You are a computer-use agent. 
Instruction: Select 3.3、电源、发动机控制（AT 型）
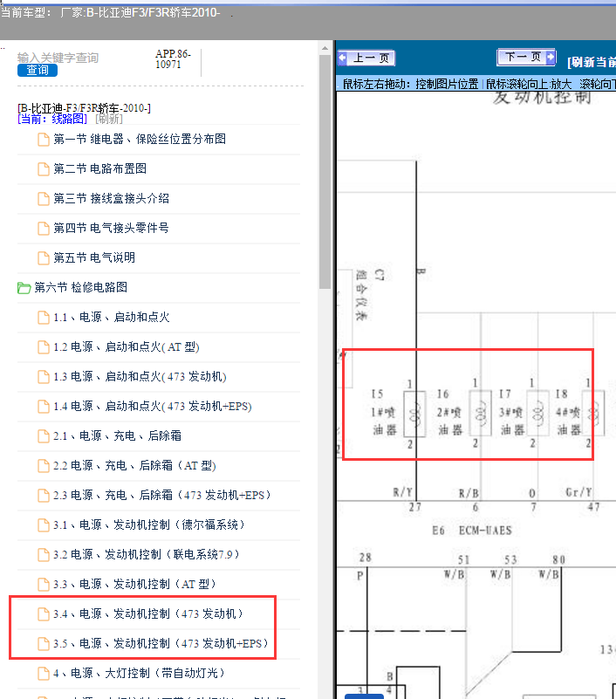click(x=134, y=585)
